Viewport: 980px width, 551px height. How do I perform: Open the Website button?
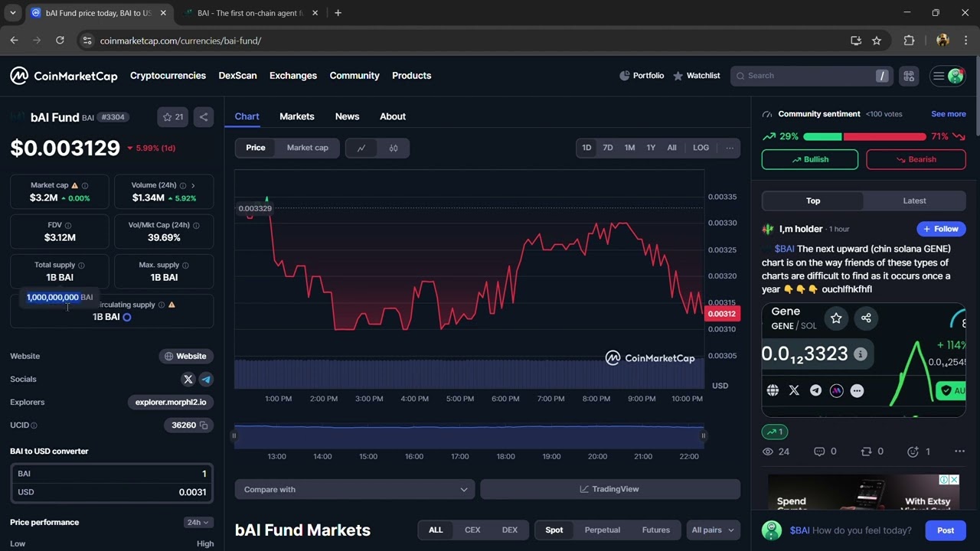coord(186,356)
